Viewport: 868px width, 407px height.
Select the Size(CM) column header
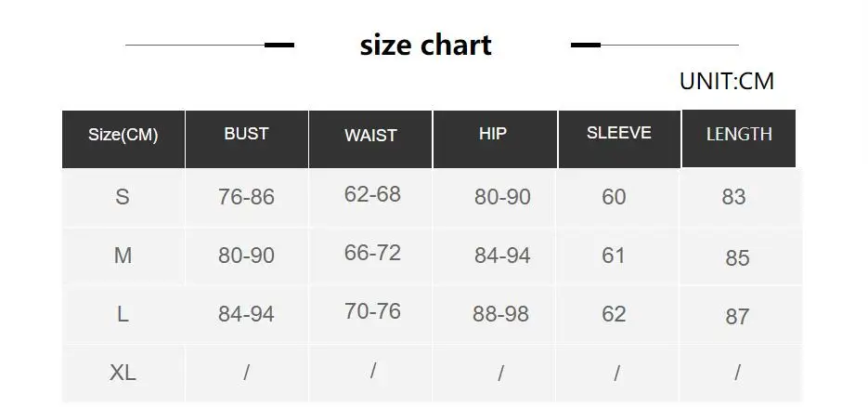click(123, 139)
